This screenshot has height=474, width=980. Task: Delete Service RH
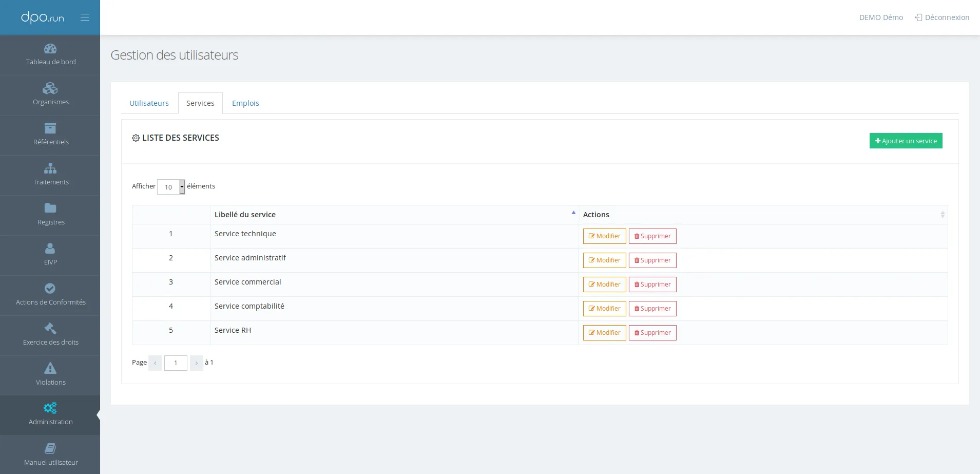point(652,333)
